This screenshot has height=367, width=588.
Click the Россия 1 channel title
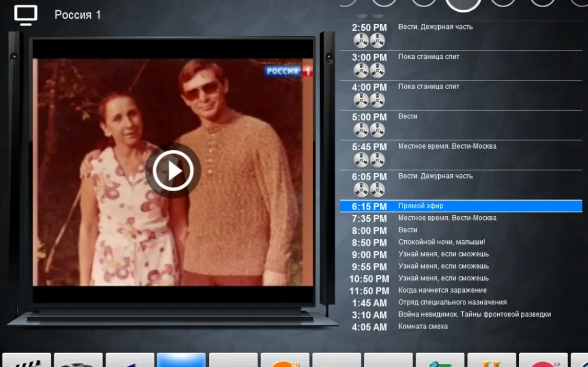[x=77, y=15]
